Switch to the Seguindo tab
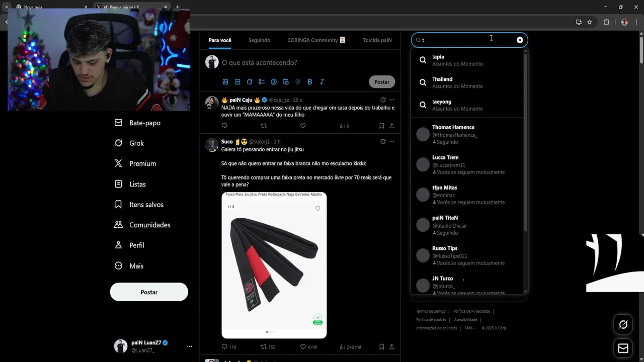 coord(259,40)
